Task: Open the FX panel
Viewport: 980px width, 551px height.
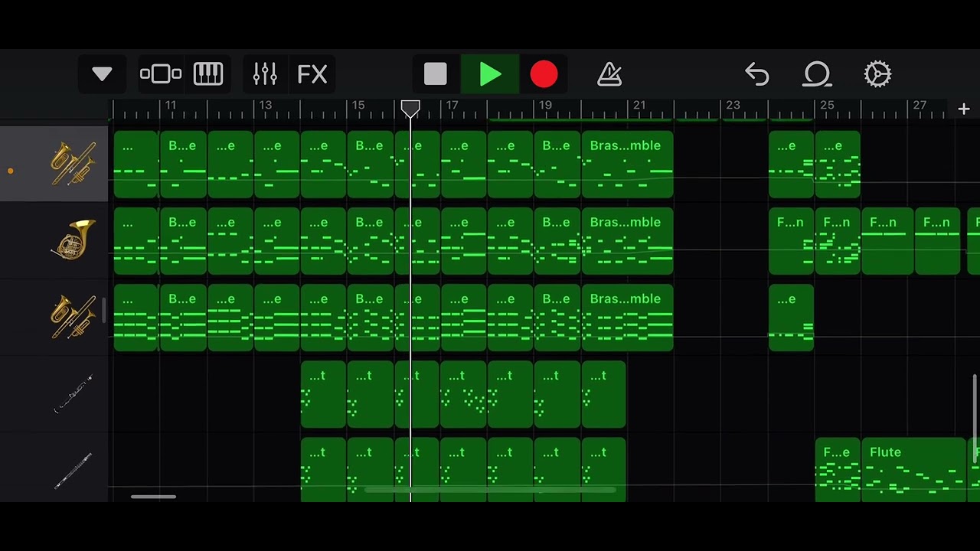Action: [x=312, y=74]
